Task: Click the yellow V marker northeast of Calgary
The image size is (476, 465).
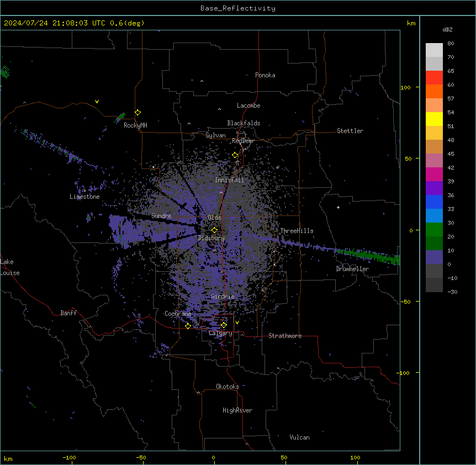Action: click(237, 323)
